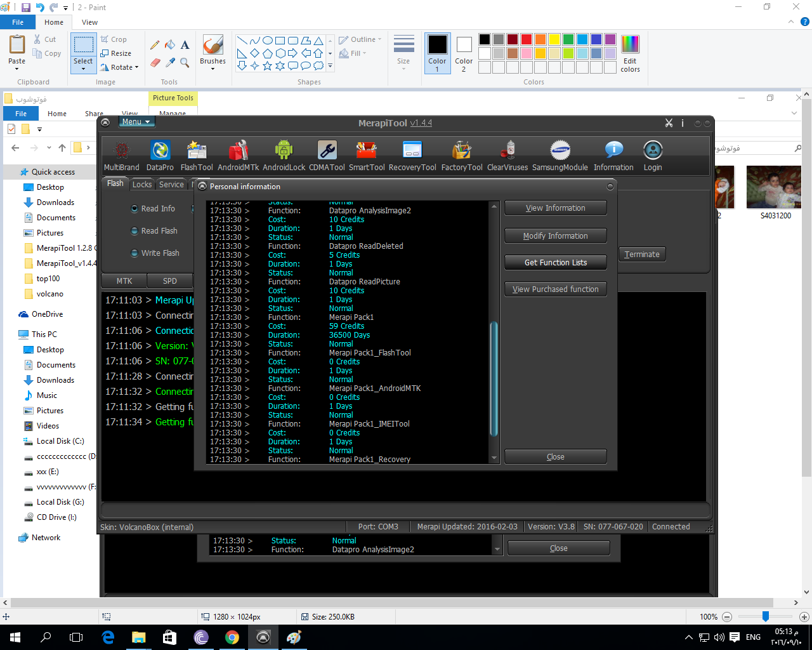Select the Color picker eyedropper tool
Viewport: 812px width, 650px height.
(x=170, y=62)
